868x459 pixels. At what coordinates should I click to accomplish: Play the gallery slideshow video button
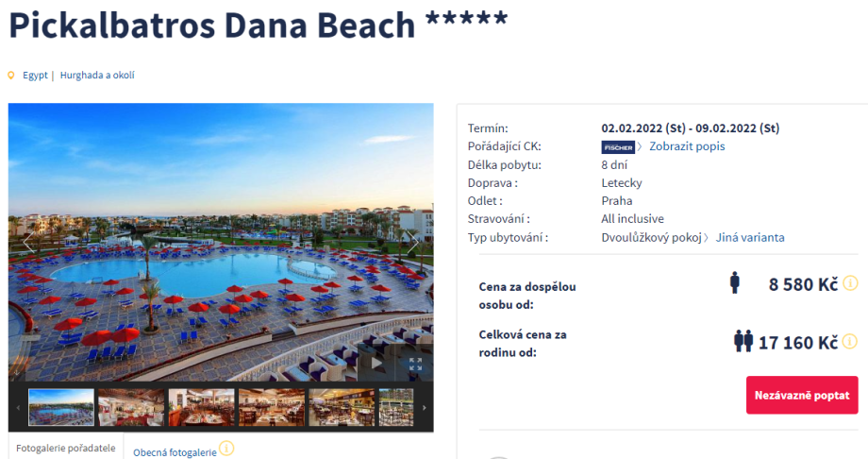376,364
